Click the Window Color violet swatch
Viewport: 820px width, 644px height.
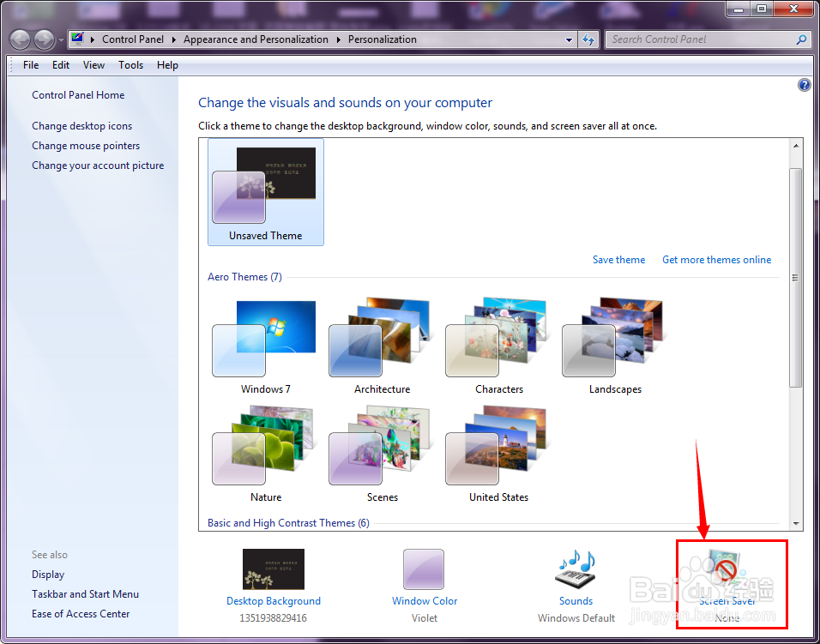pos(424,569)
